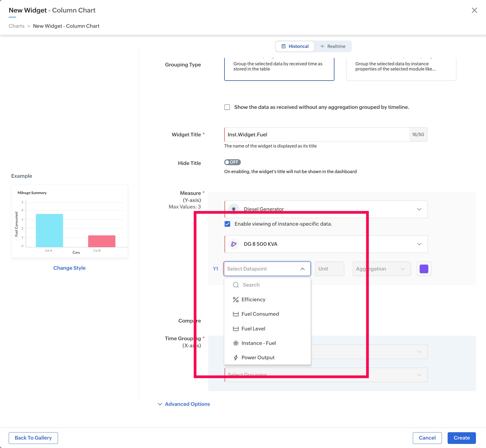Click the DG 8 500 KVA instance icon
The height and width of the screenshot is (448, 486).
click(x=233, y=244)
